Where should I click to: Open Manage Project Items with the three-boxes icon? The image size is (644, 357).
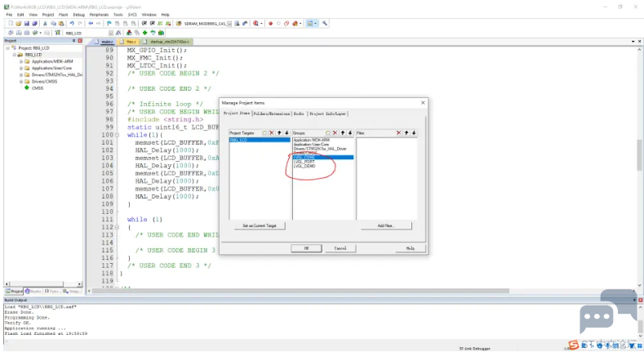129,33
